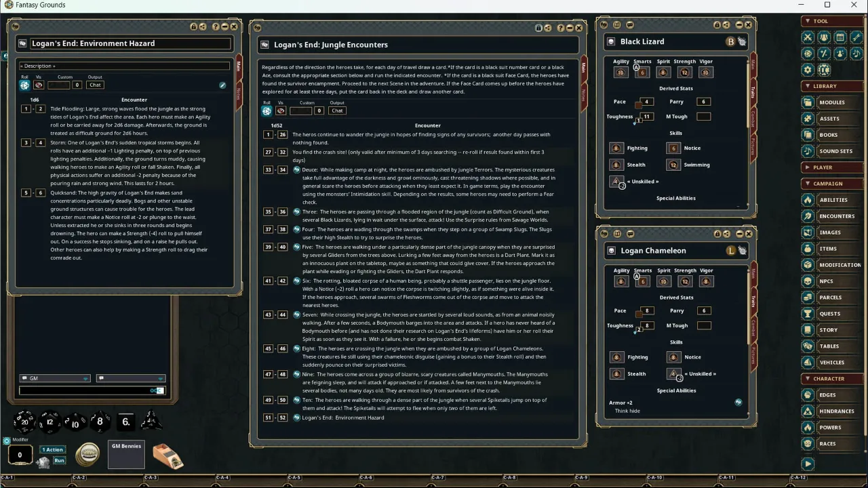Open the Deuce jungle Terrors encounter link
Screen dimensions: 868x488
(297, 169)
